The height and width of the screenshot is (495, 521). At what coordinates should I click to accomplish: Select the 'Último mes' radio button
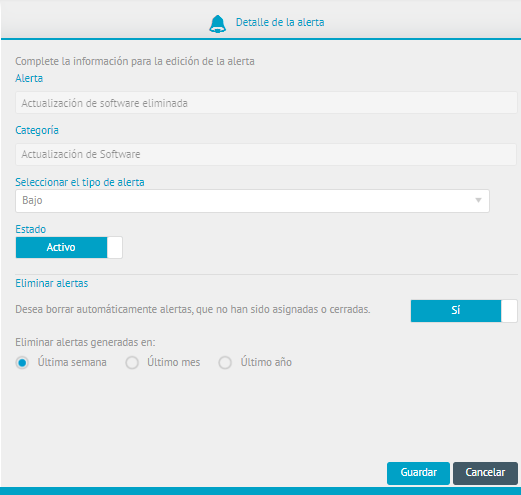132,363
